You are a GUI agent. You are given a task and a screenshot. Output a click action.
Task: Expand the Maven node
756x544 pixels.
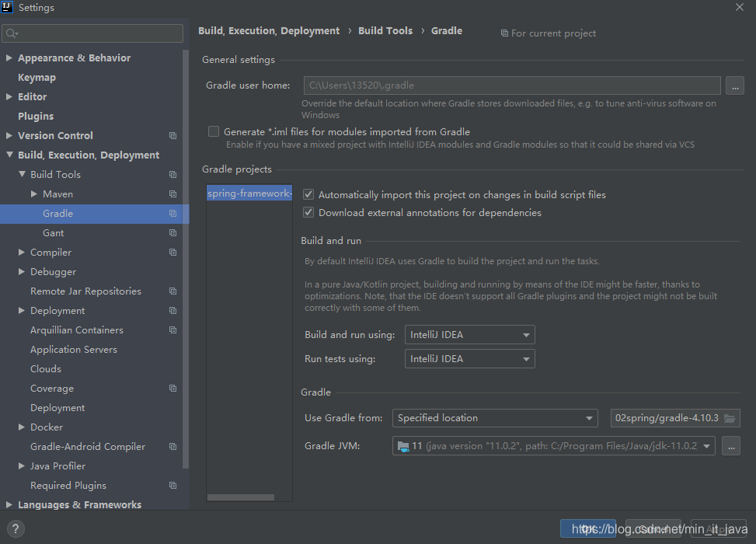(x=33, y=194)
